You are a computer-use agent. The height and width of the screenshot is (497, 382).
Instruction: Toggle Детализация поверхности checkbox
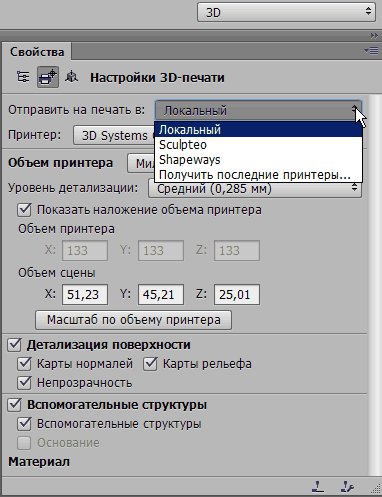click(x=14, y=345)
